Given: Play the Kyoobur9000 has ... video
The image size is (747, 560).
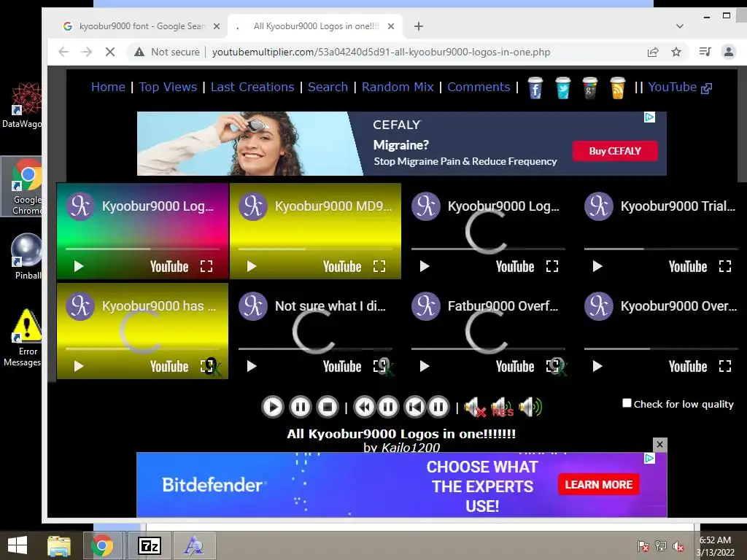Looking at the screenshot, I should point(79,366).
